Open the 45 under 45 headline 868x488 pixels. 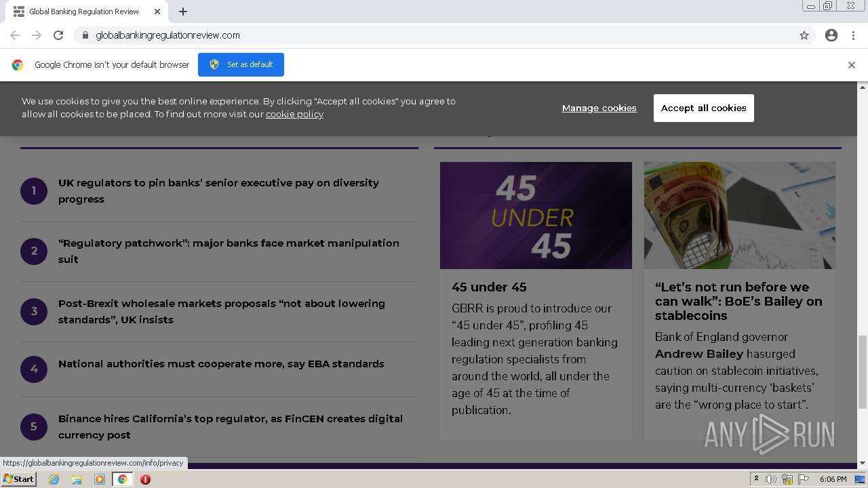pos(489,287)
